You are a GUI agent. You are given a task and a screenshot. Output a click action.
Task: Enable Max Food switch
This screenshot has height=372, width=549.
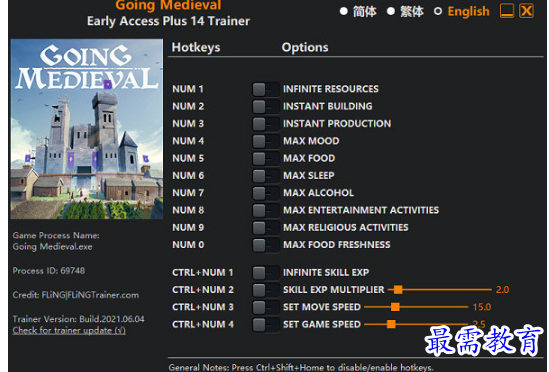(x=265, y=158)
